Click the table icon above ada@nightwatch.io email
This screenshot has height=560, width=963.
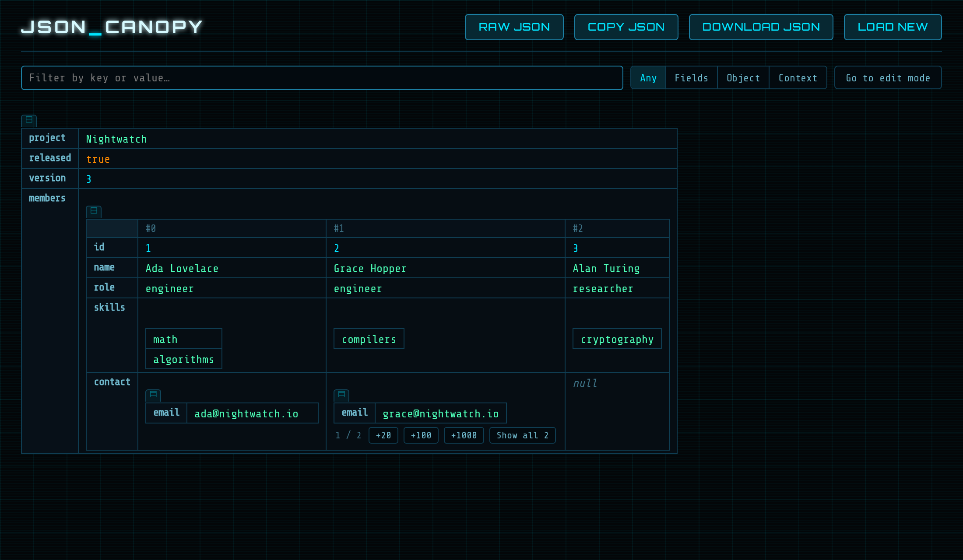coord(153,395)
